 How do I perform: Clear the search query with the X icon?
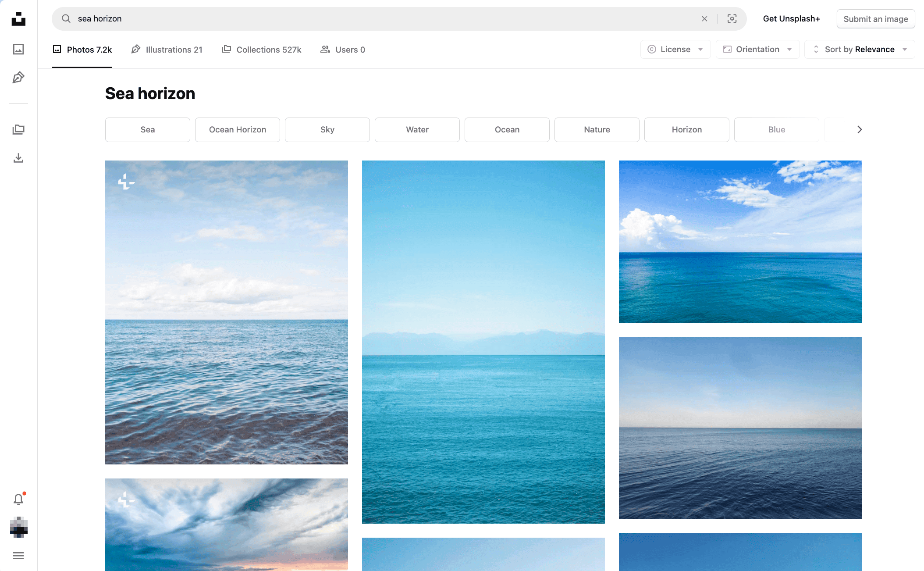click(704, 18)
